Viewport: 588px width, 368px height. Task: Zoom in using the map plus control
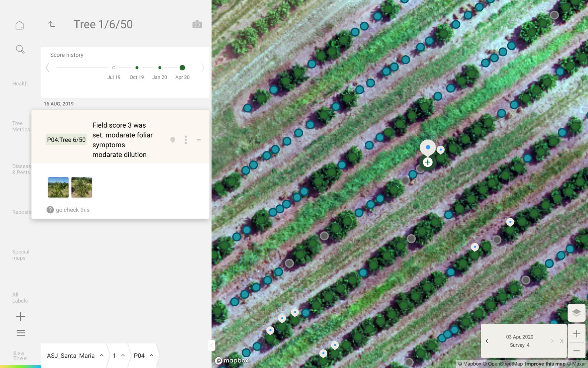click(x=577, y=333)
